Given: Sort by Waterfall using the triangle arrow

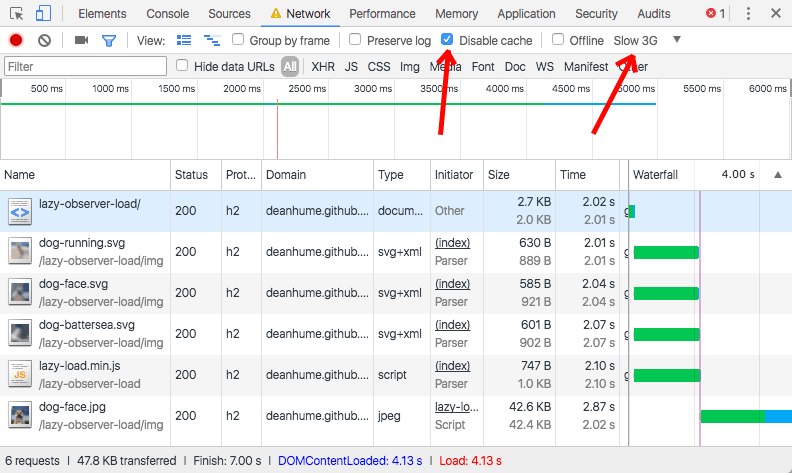Looking at the screenshot, I should (x=778, y=175).
